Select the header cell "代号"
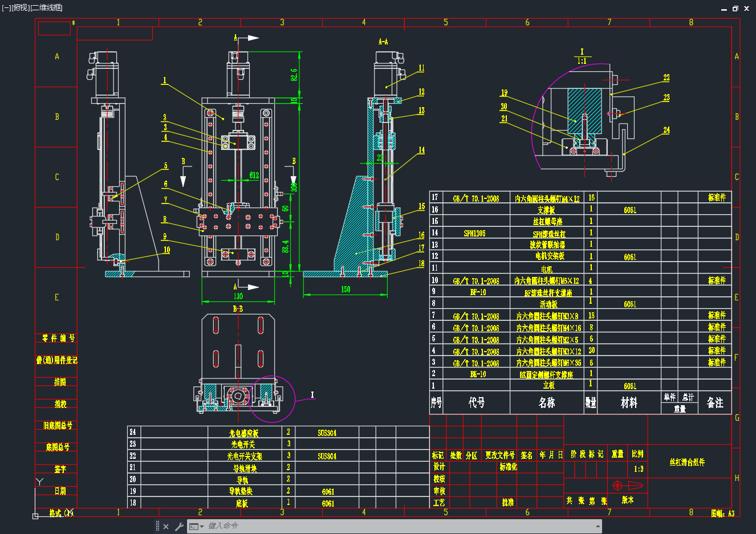This screenshot has height=534, width=756. point(477,403)
